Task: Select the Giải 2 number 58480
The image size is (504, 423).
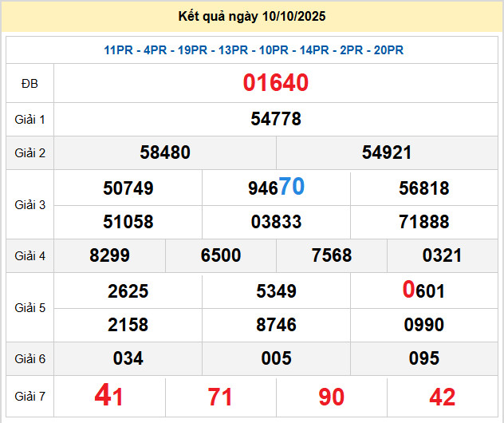Action: tap(165, 152)
